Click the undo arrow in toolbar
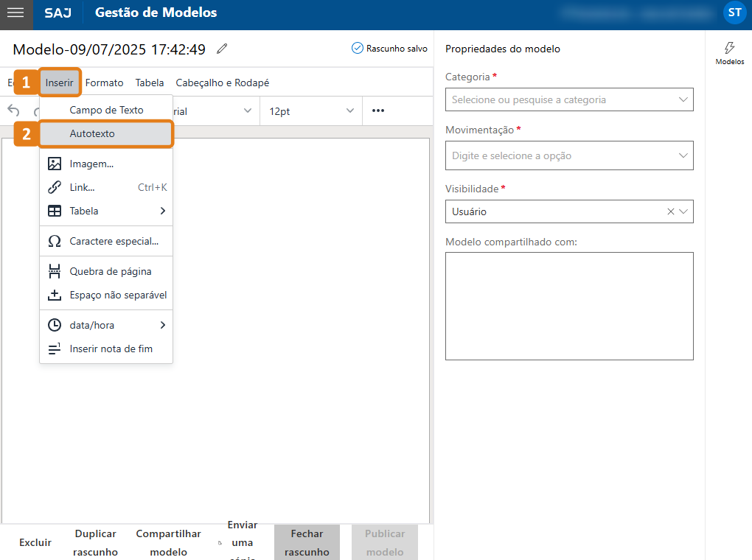Screen dimensions: 752x560 click(13, 111)
